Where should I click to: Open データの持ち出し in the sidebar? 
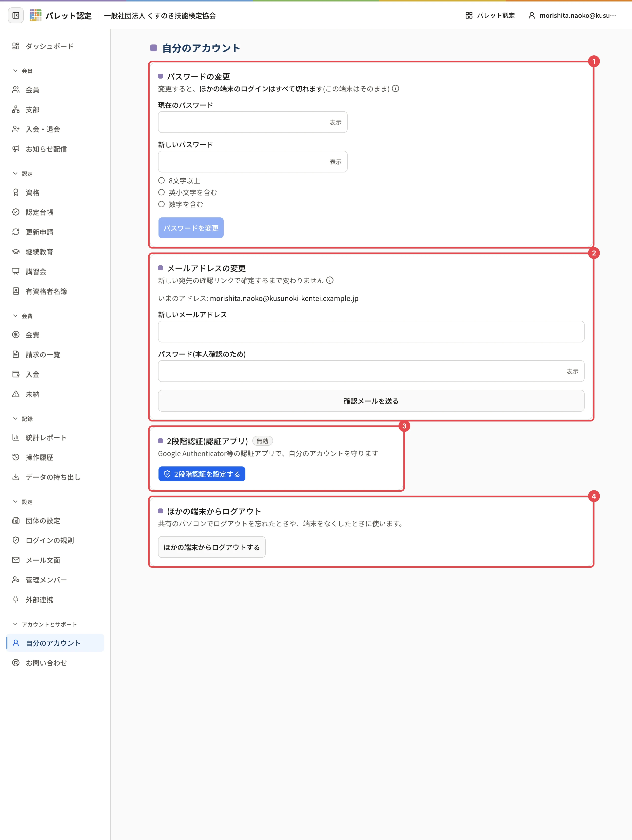tap(55, 477)
